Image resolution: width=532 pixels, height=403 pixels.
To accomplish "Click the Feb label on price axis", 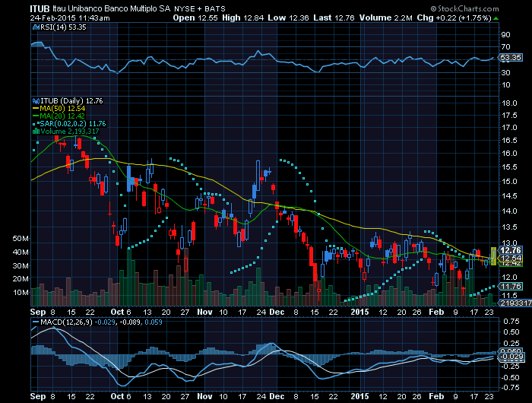I will pyautogui.click(x=436, y=312).
